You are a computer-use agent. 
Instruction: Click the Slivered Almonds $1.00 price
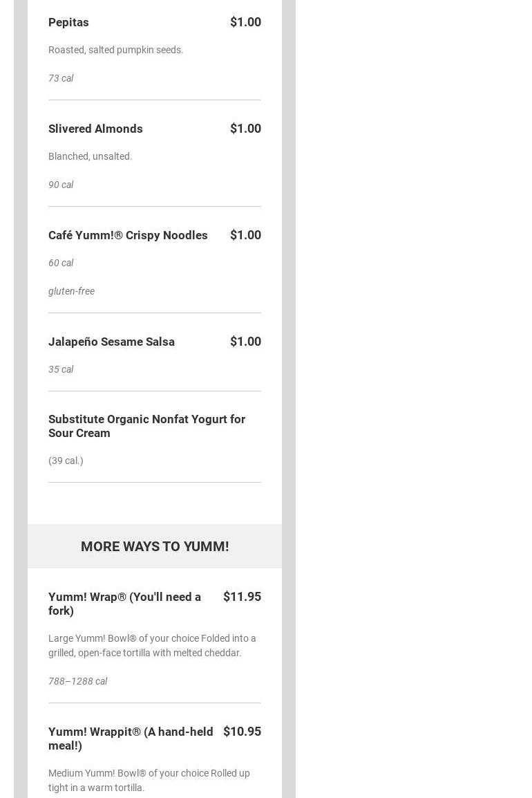[x=245, y=129]
